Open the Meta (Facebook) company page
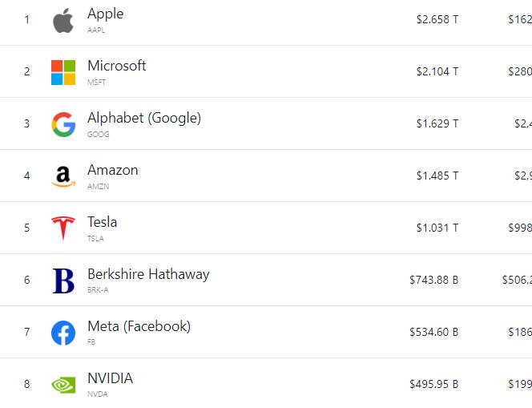This screenshot has height=408, width=532. pyautogui.click(x=139, y=326)
